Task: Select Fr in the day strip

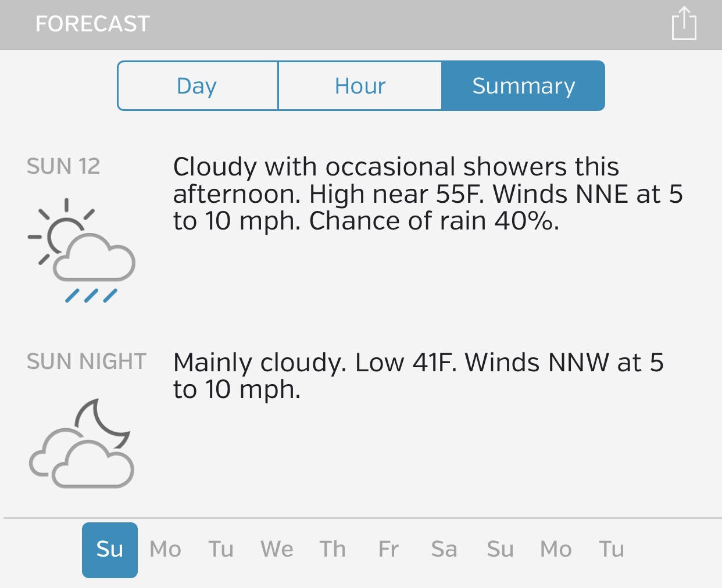Action: (x=388, y=550)
